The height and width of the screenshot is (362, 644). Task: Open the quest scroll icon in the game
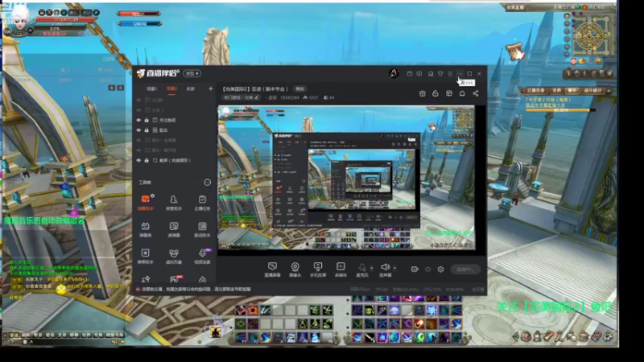[x=514, y=51]
